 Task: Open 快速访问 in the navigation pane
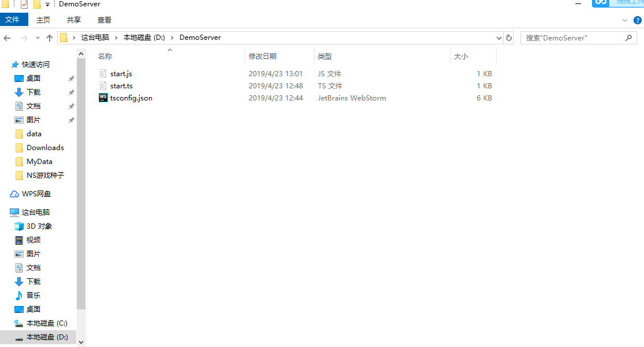coord(36,65)
